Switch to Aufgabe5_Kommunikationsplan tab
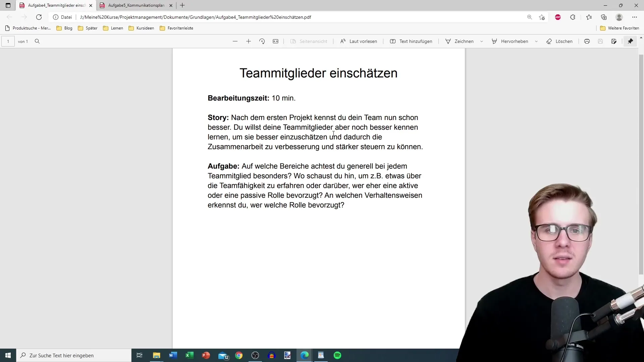 coord(136,5)
